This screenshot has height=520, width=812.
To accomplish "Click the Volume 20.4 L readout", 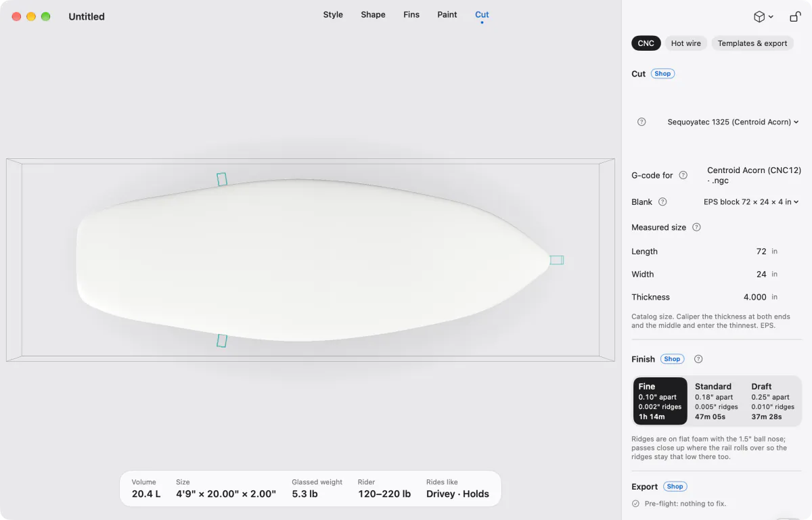I will tap(146, 489).
